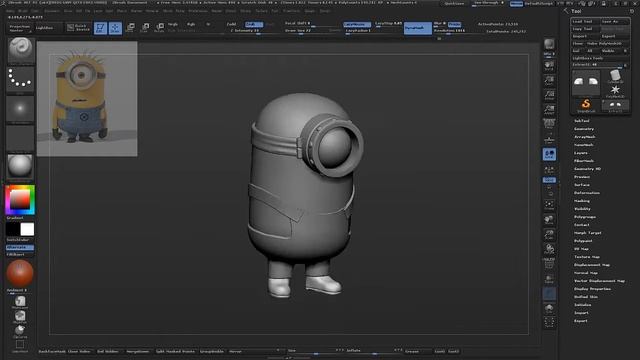Toggle the Alternate color button

[20, 247]
